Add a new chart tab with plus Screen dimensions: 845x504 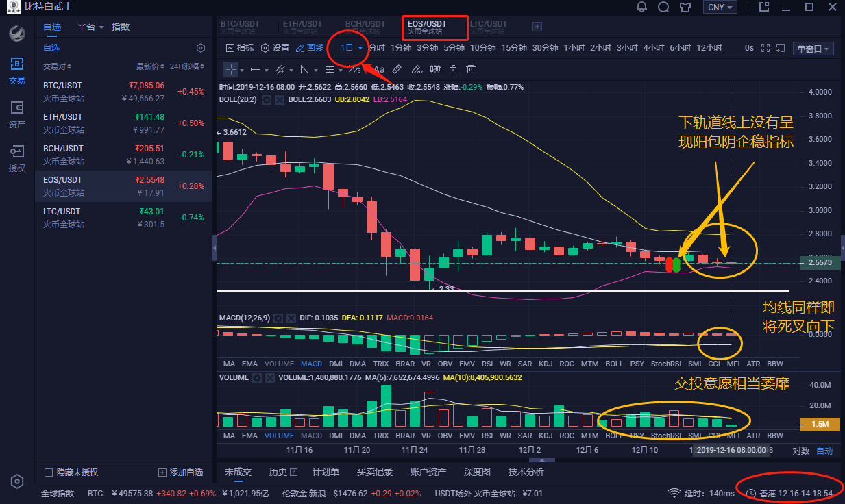tap(537, 27)
